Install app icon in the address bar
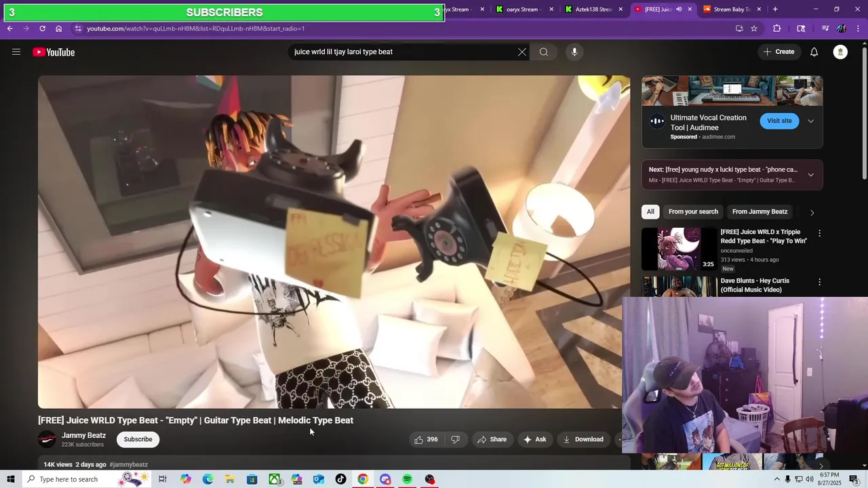Screen dimensions: 868x488 tap(739, 28)
